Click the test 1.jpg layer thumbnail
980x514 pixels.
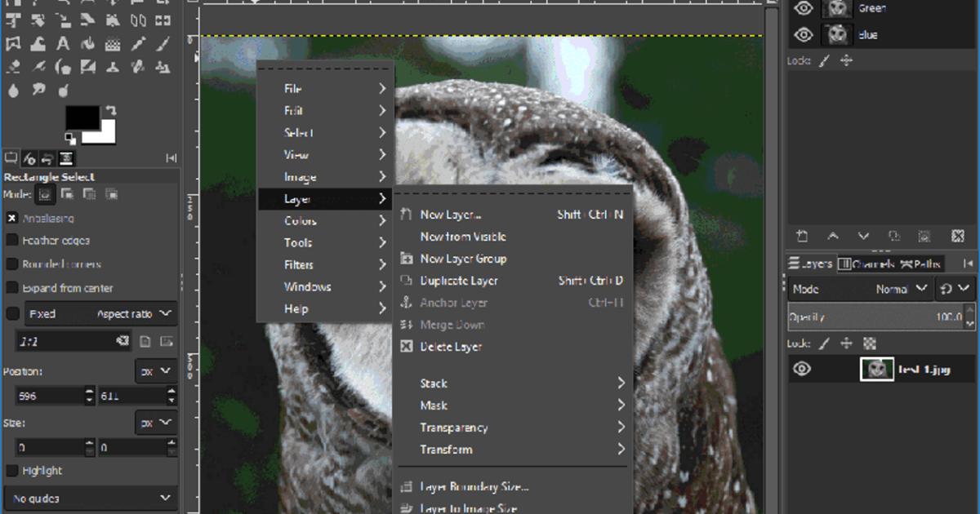click(x=878, y=369)
